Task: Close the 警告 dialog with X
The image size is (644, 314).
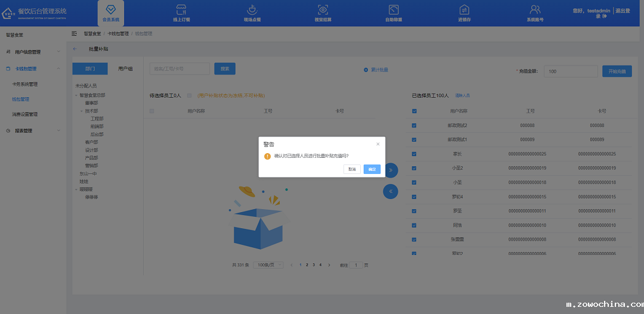Action: [377, 144]
